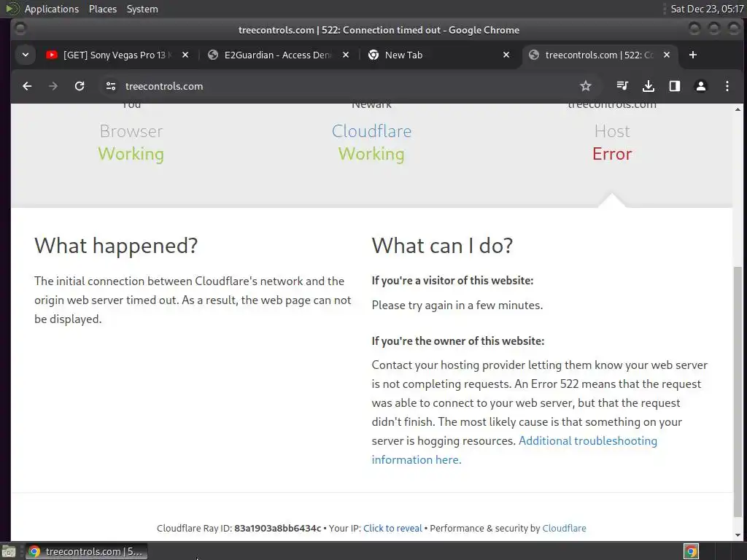Open the Places menu

click(103, 9)
